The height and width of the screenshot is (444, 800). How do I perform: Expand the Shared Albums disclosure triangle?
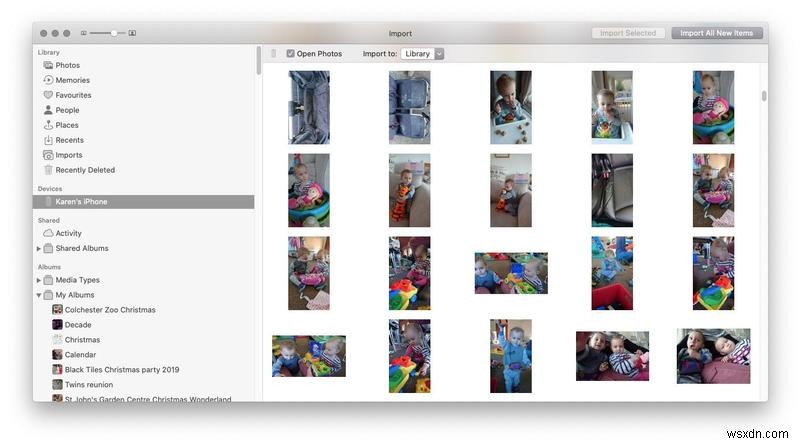pyautogui.click(x=38, y=249)
